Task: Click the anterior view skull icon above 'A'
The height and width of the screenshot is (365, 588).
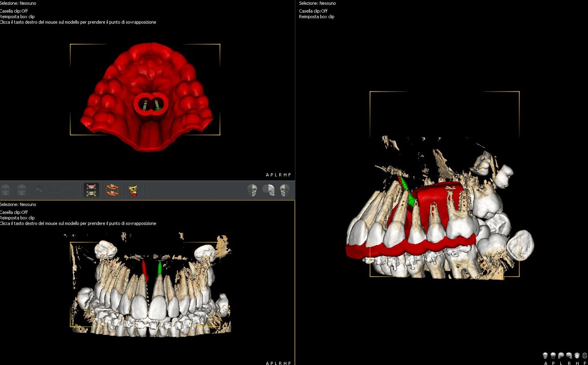Action: [x=545, y=356]
